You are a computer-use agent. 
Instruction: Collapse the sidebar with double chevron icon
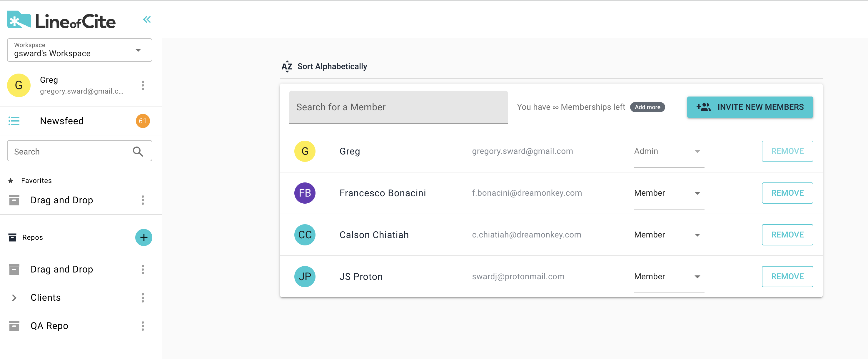[146, 19]
